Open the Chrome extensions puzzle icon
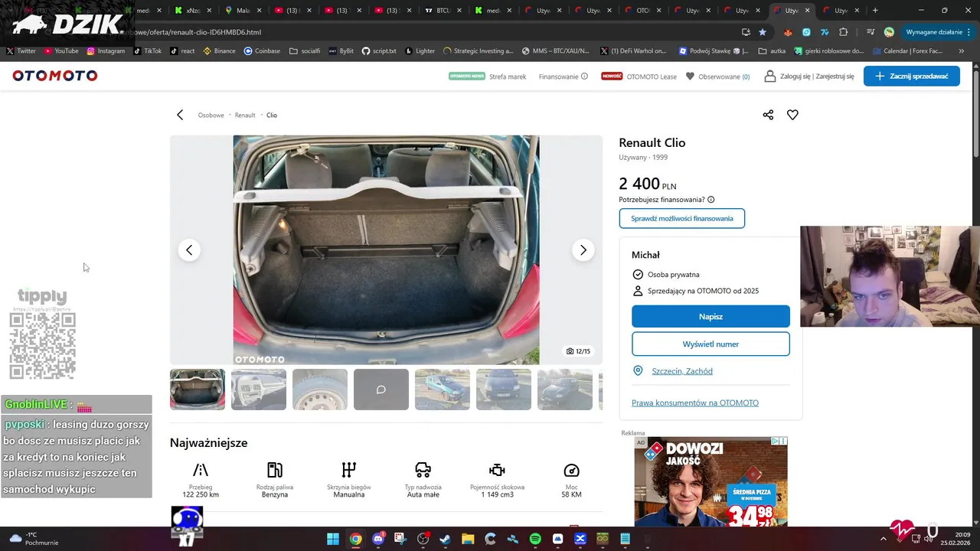Image resolution: width=980 pixels, height=551 pixels. pyautogui.click(x=844, y=32)
